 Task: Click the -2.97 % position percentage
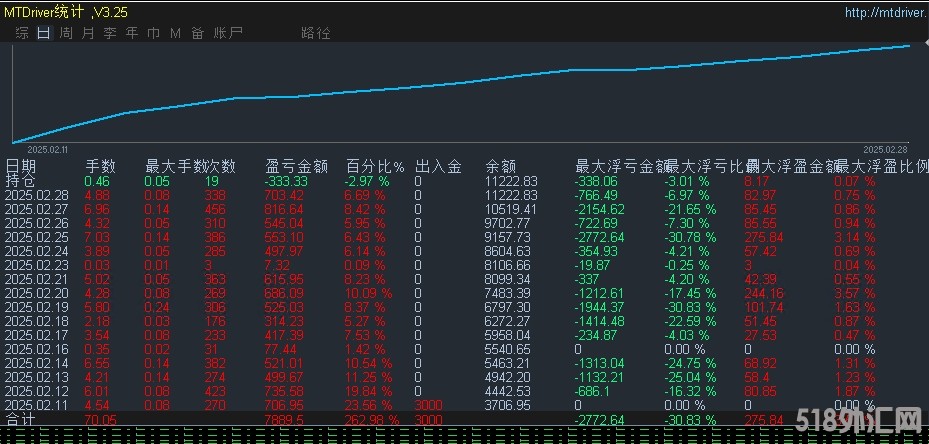click(367, 181)
